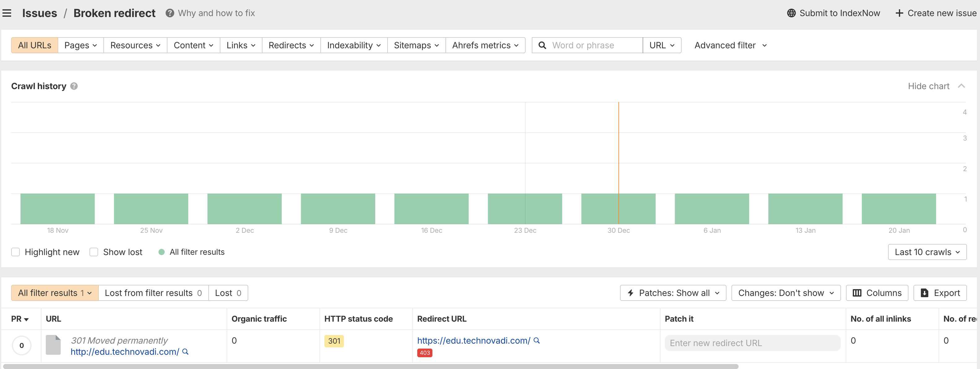Click the globe icon for IndexNow
Image resolution: width=980 pixels, height=369 pixels.
[791, 13]
